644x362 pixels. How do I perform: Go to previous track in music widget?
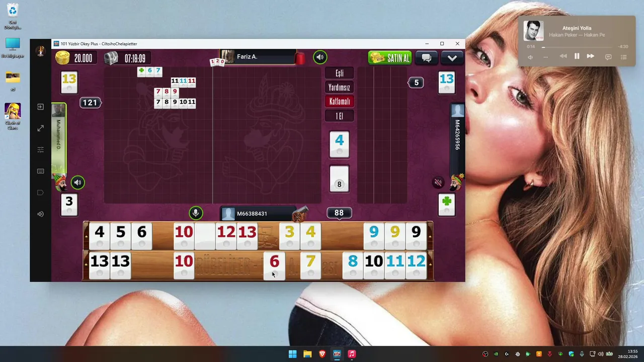[563, 56]
